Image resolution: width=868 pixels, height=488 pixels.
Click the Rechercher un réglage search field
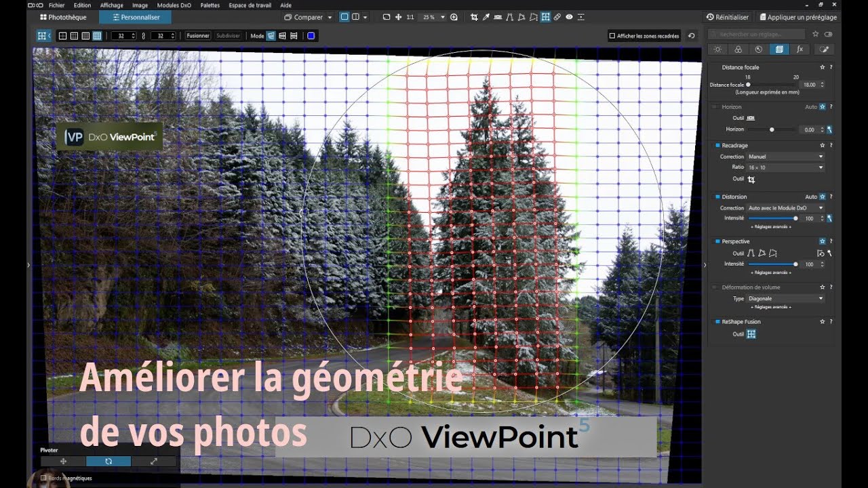[757, 34]
